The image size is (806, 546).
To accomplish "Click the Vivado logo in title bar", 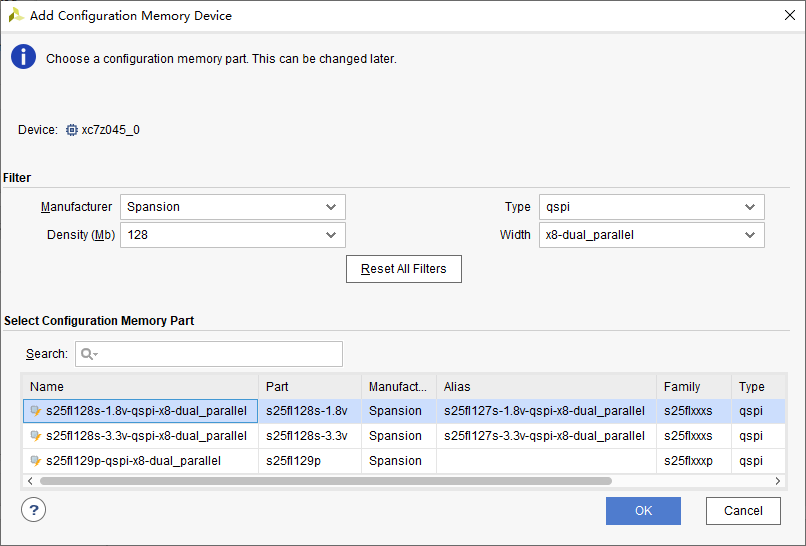I will pos(16,16).
